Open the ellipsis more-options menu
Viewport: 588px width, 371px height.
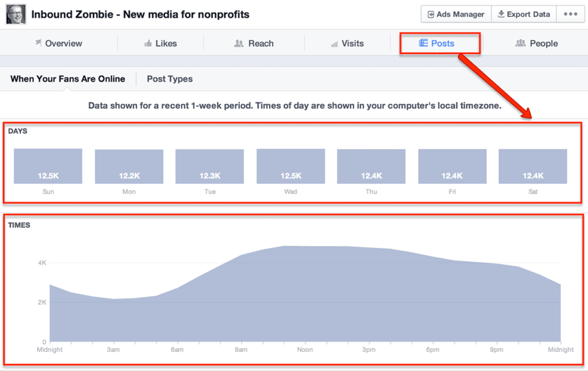click(x=571, y=13)
